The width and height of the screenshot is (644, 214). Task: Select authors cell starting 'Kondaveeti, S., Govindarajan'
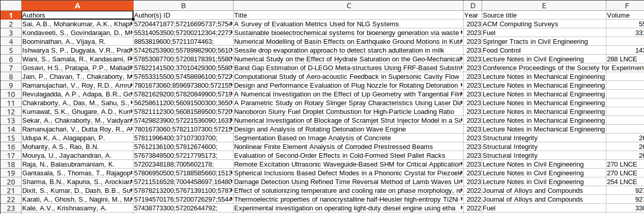[77, 33]
